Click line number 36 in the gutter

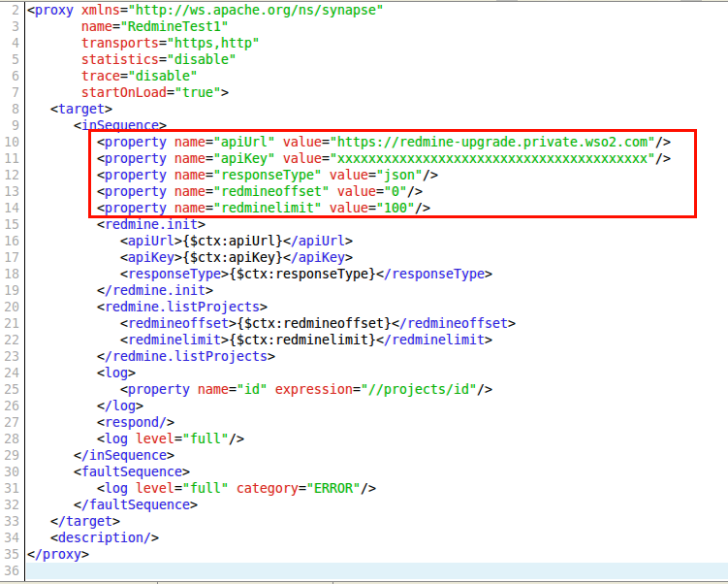point(12,570)
